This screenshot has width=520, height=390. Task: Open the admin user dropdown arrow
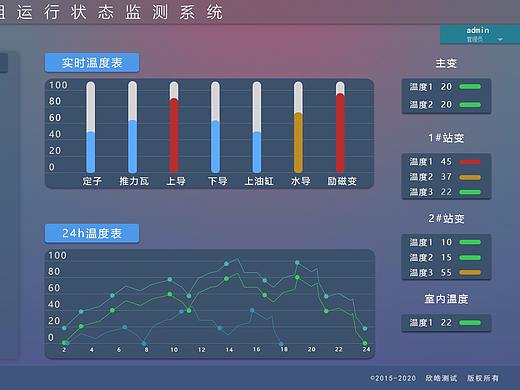click(500, 39)
